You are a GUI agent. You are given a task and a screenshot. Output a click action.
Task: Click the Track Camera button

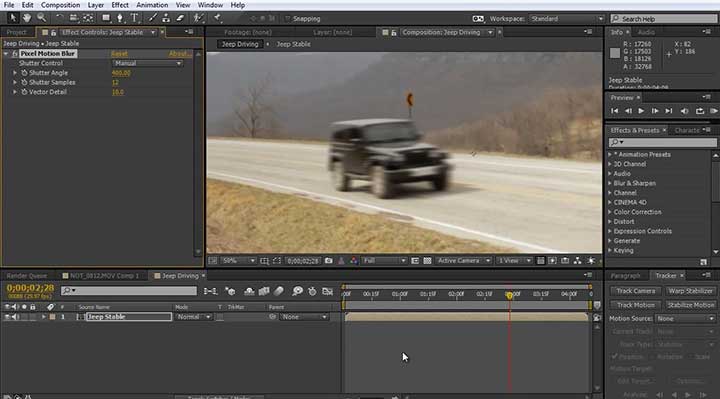pos(636,291)
